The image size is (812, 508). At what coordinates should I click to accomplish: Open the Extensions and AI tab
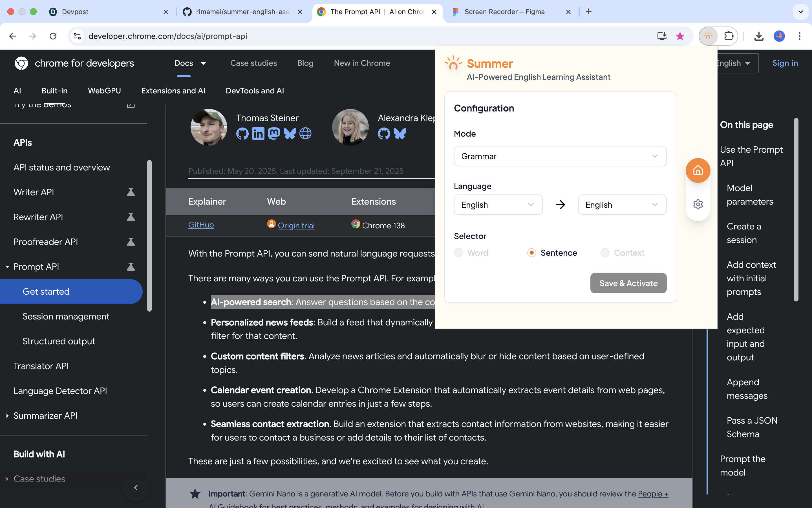(x=173, y=91)
